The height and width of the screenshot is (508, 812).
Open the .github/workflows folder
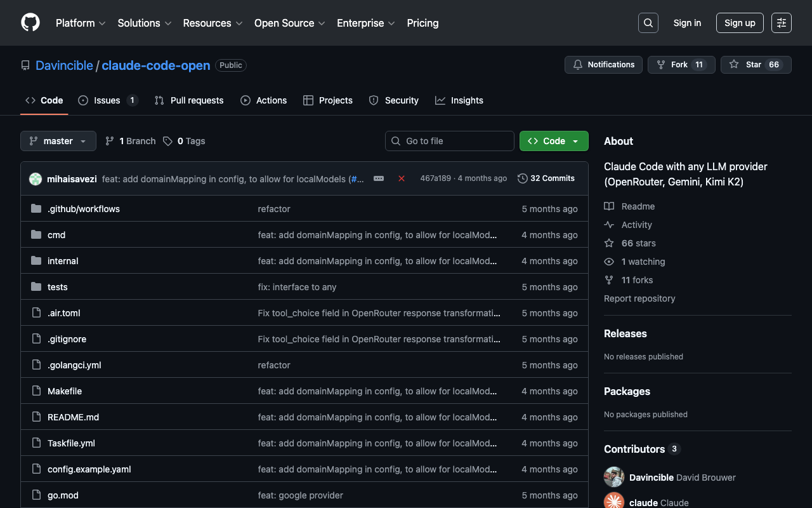tap(84, 209)
